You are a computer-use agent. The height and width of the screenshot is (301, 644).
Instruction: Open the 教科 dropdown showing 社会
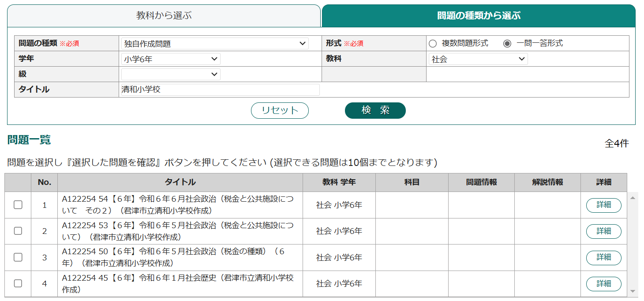point(478,59)
